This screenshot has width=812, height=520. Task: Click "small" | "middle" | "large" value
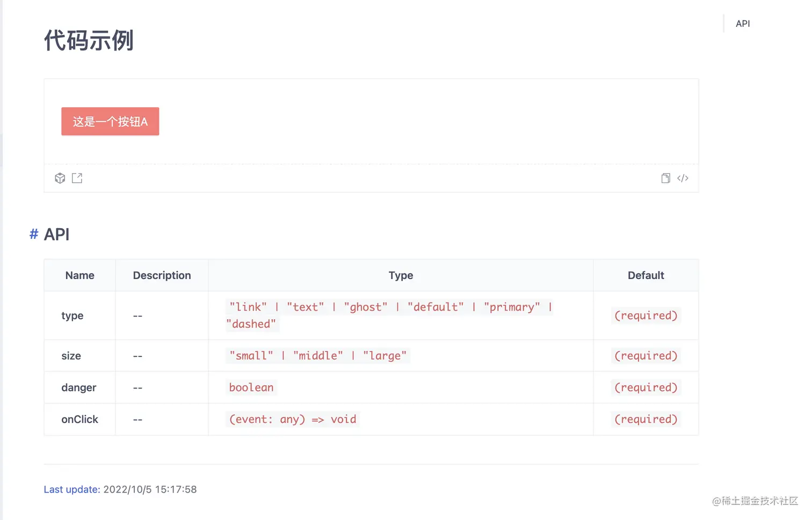[318, 356]
